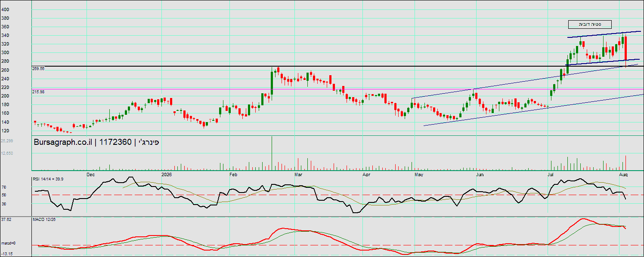Viewport: 644px width, 257px height.
Task: Click the RSI 50 level label
Action: point(4,195)
